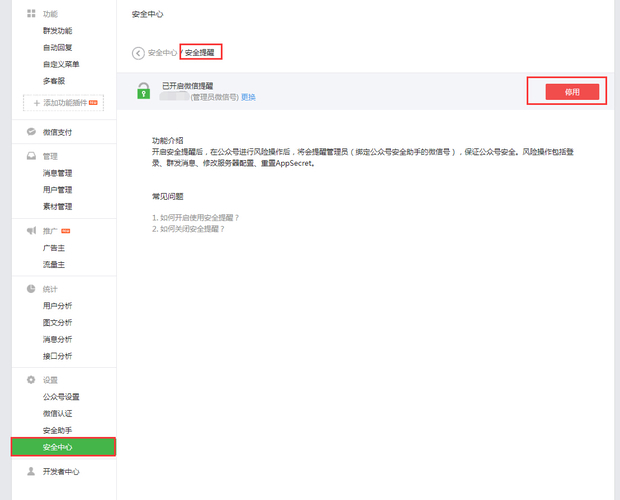Click the green lock icon

click(144, 91)
